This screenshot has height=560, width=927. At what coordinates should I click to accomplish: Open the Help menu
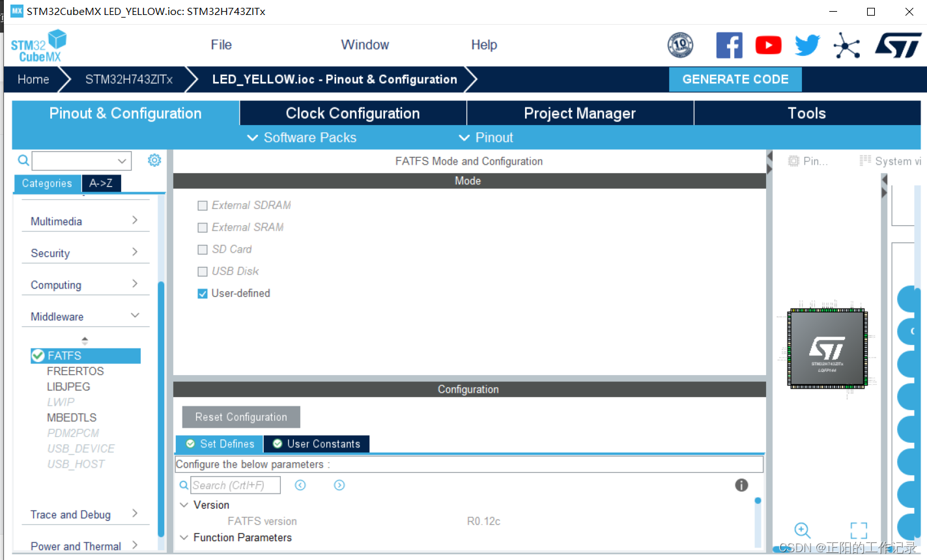pos(484,45)
